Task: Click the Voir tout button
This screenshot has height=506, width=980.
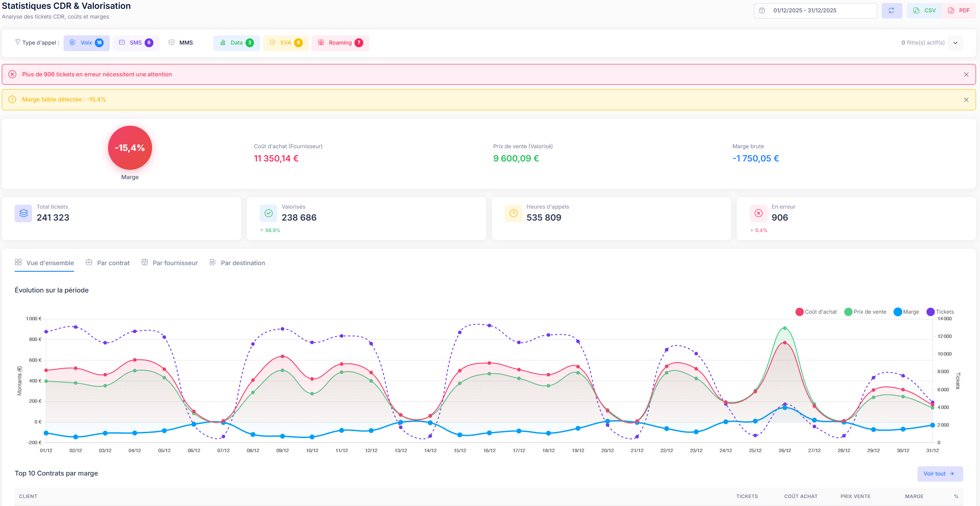Action: 940,473
